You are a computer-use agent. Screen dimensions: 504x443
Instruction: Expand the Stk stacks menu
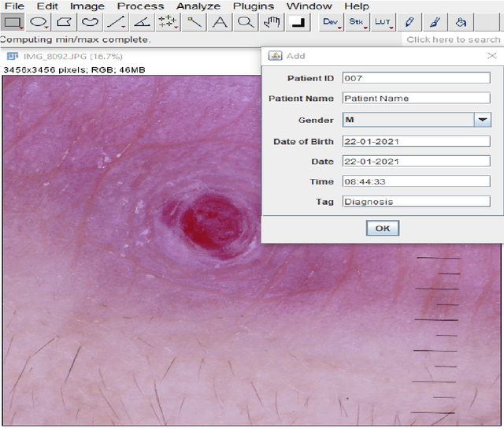pyautogui.click(x=358, y=22)
